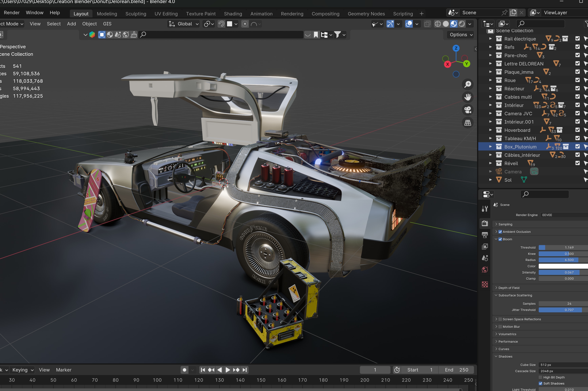Open the Options dropdown

click(461, 35)
